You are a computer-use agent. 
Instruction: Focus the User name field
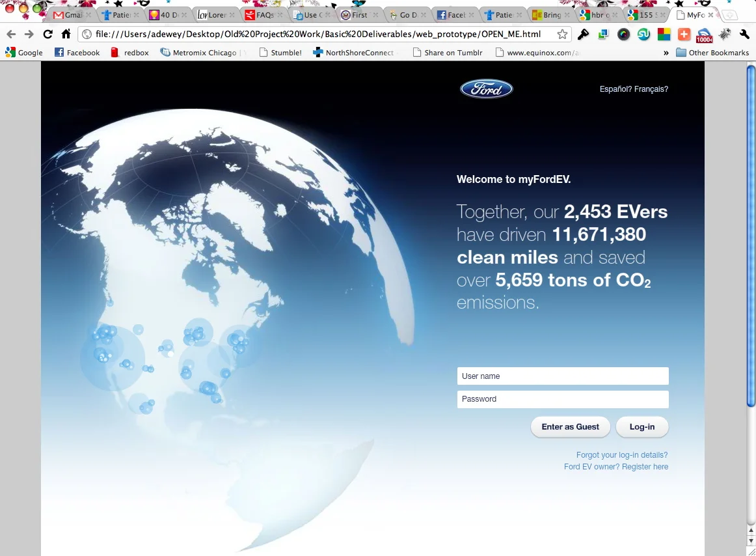point(563,376)
